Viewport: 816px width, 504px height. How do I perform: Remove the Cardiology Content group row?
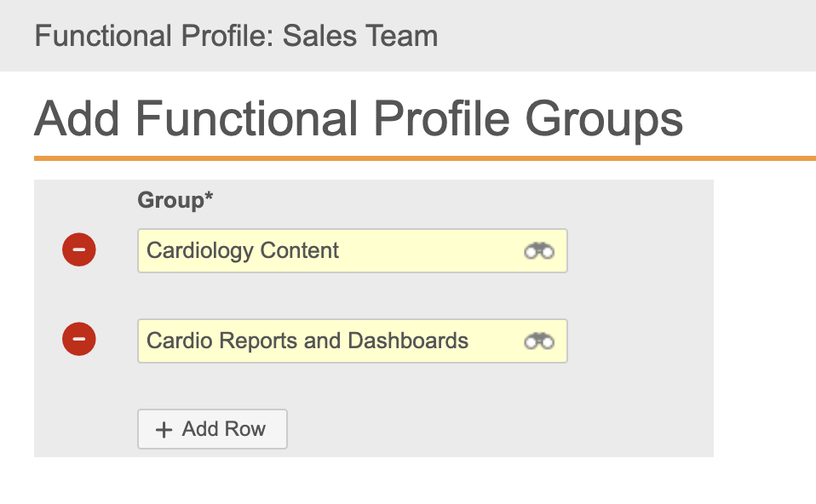tap(79, 250)
